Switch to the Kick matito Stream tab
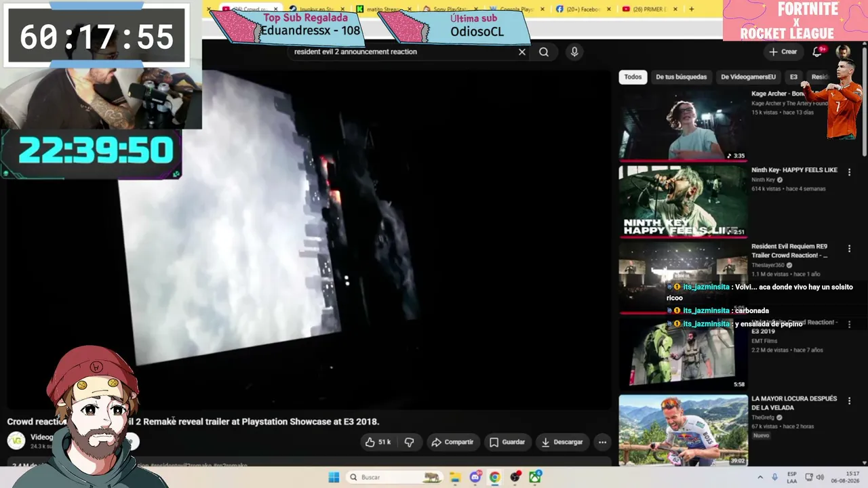 (382, 9)
